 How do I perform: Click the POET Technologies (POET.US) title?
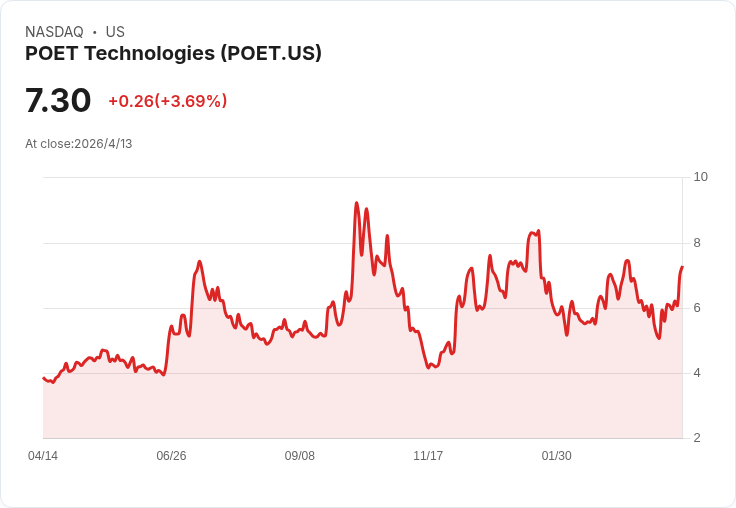click(173, 53)
